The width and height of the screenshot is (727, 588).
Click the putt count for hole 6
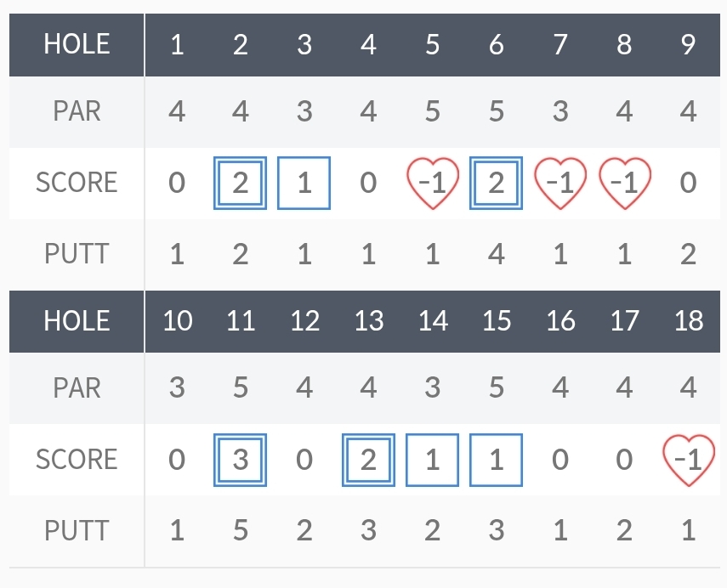click(x=497, y=254)
